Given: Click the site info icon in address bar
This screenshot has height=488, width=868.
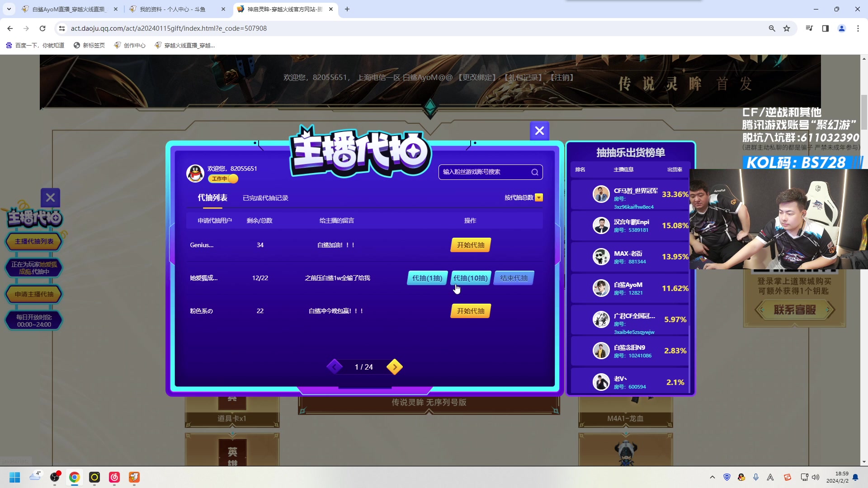Looking at the screenshot, I should [x=62, y=28].
